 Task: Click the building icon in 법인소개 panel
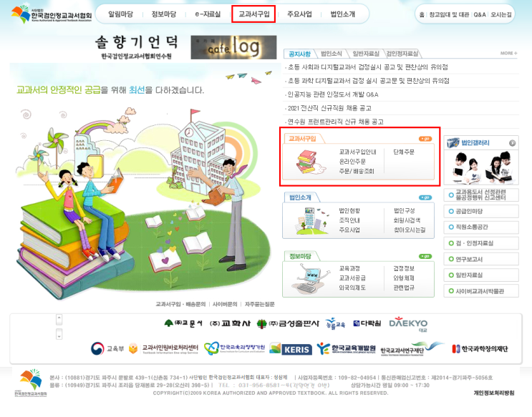pos(311,221)
